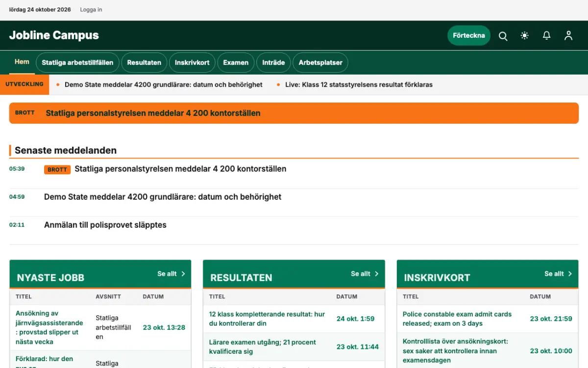This screenshot has height=368, width=588.
Task: Open Kontrolllista över ansökningskort link
Action: pos(455,351)
